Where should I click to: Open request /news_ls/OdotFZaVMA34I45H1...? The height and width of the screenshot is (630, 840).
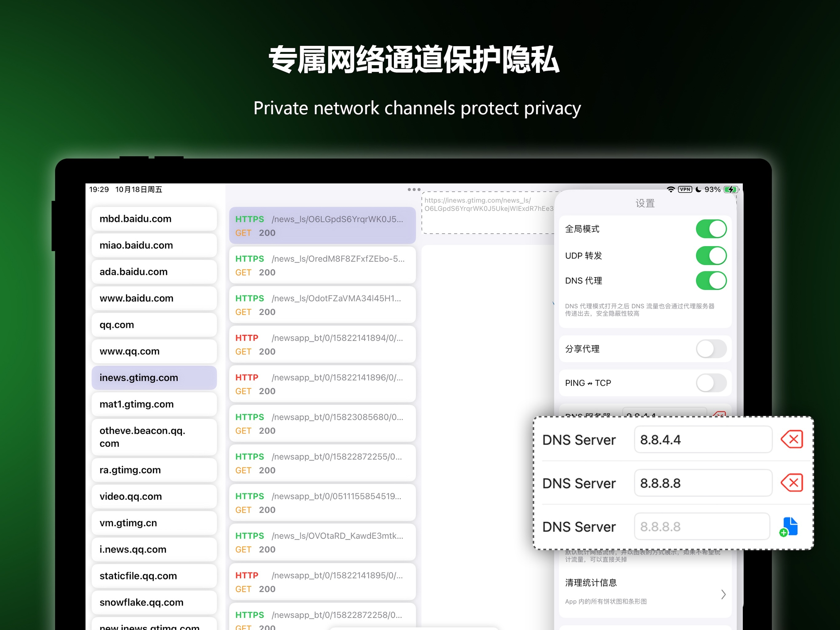(x=323, y=305)
